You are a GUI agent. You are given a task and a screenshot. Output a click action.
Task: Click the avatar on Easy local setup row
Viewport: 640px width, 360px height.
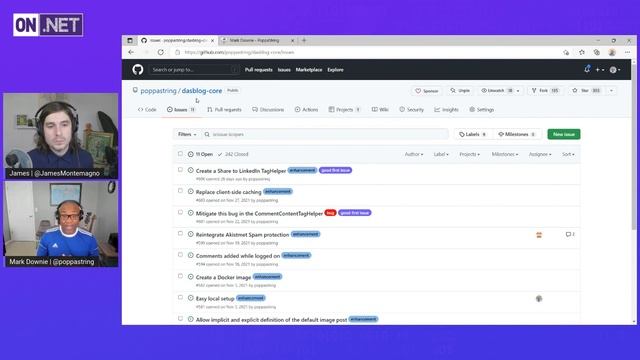coord(539,298)
